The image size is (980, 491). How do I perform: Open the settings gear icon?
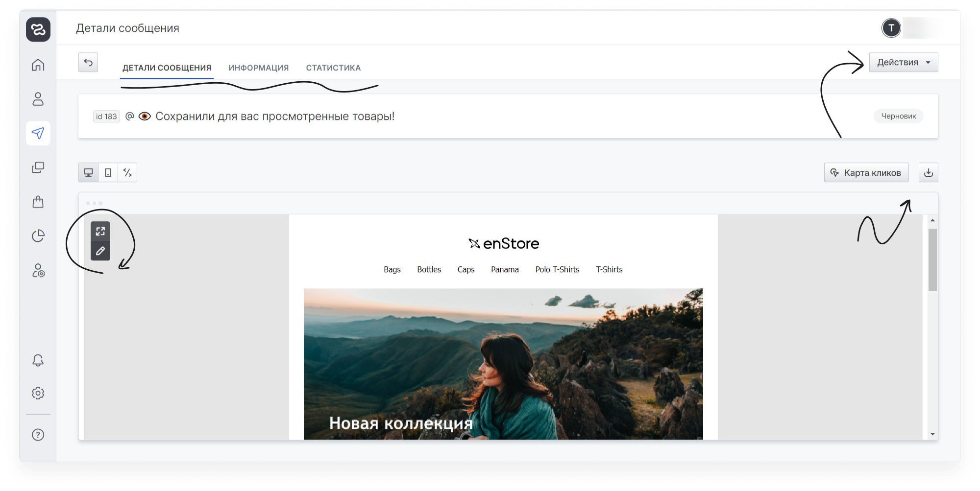[x=38, y=393]
